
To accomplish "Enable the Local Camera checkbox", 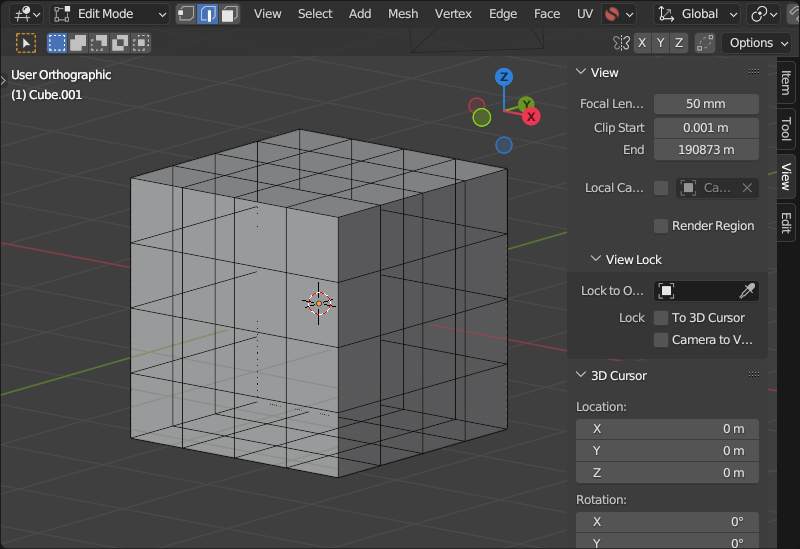I will click(661, 188).
